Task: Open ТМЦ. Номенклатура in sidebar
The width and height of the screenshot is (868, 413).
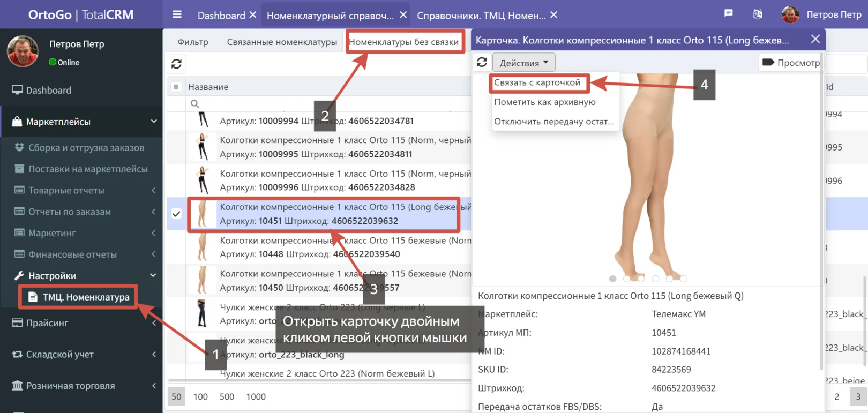Action: click(x=86, y=297)
